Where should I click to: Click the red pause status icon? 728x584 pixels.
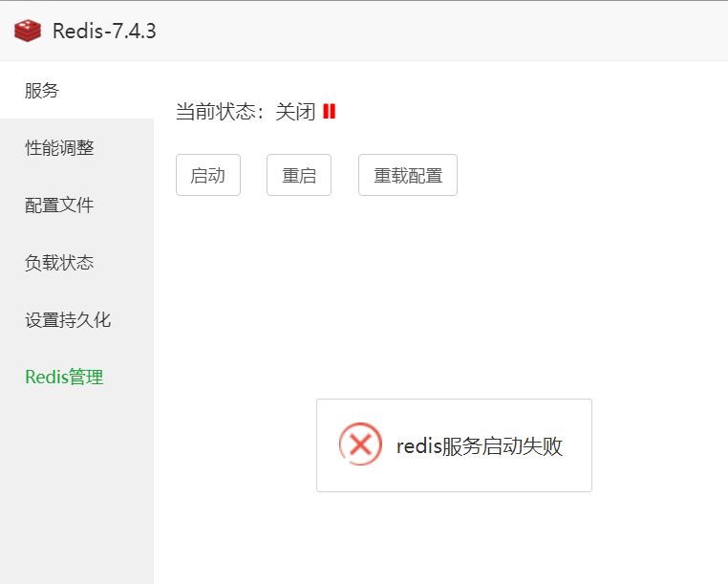(330, 112)
